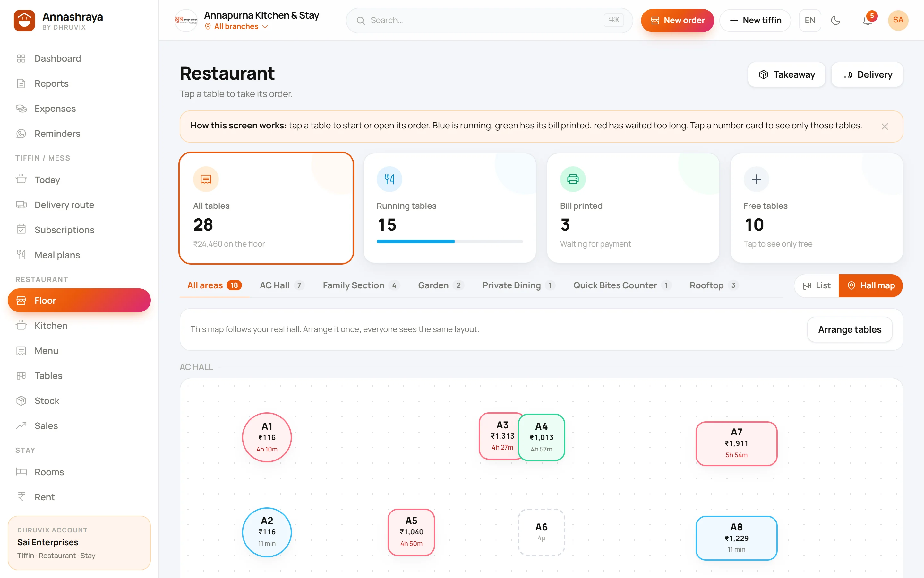Click Arrange tables button
Image resolution: width=924 pixels, height=578 pixels.
[850, 329]
